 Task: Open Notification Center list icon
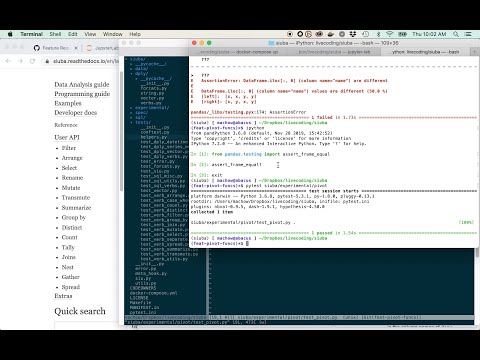468,34
